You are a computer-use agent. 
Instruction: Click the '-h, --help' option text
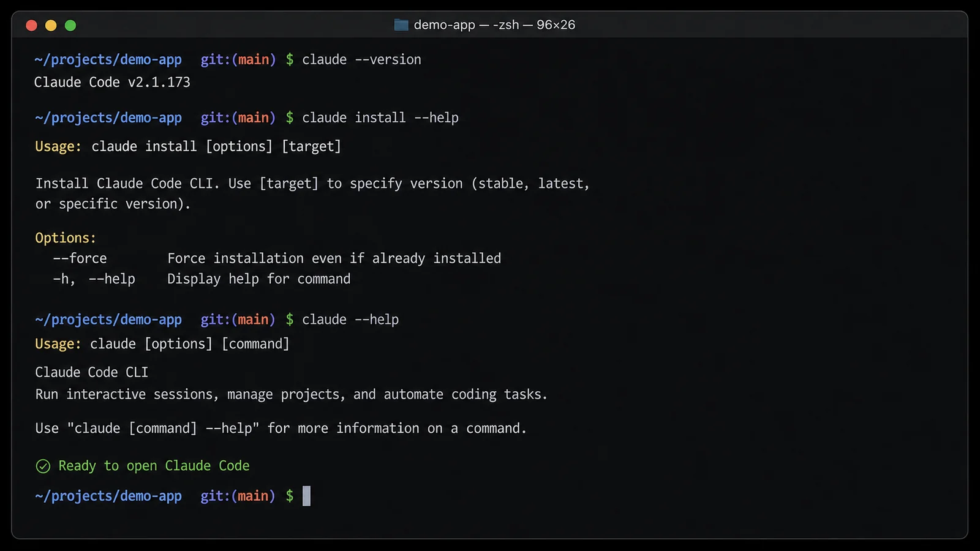point(94,279)
